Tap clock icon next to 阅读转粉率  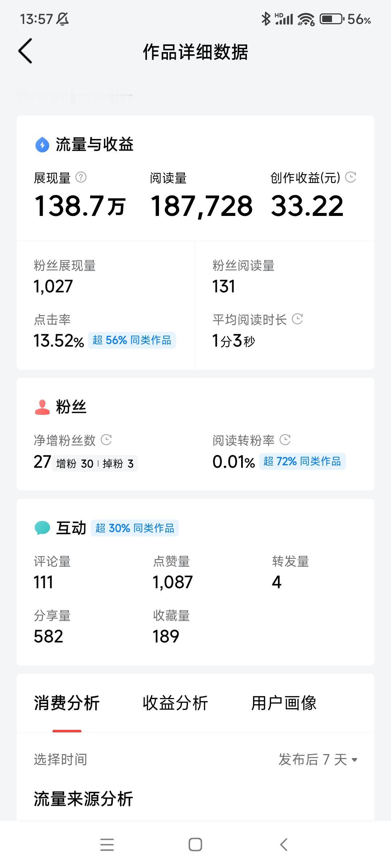coord(285,439)
